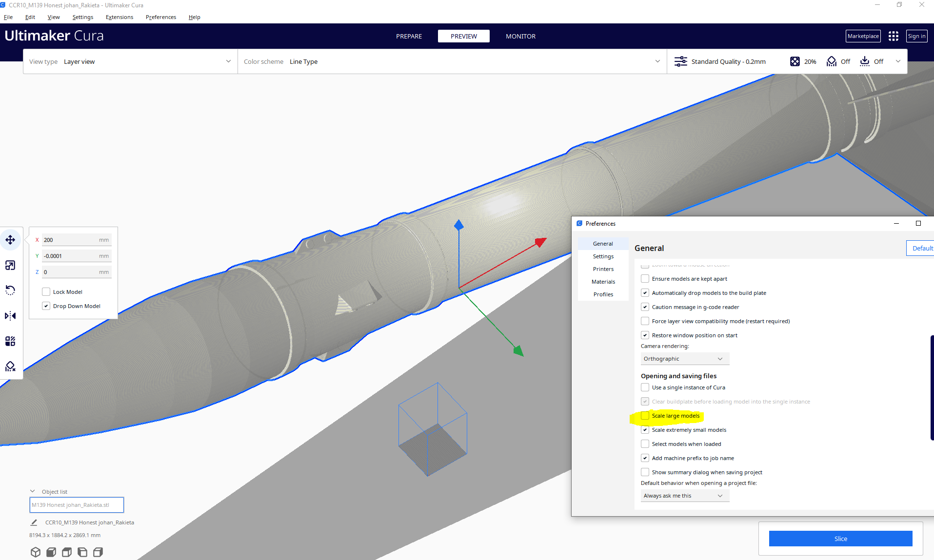Image resolution: width=934 pixels, height=560 pixels.
Task: Enable the Scale large models option
Action: click(645, 415)
